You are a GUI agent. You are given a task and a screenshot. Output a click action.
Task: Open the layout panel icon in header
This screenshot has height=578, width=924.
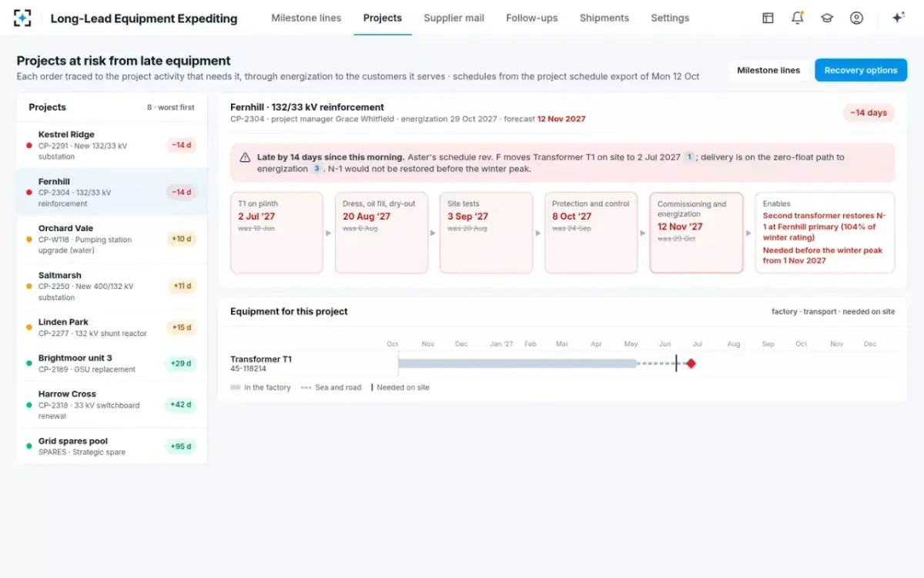(x=768, y=18)
